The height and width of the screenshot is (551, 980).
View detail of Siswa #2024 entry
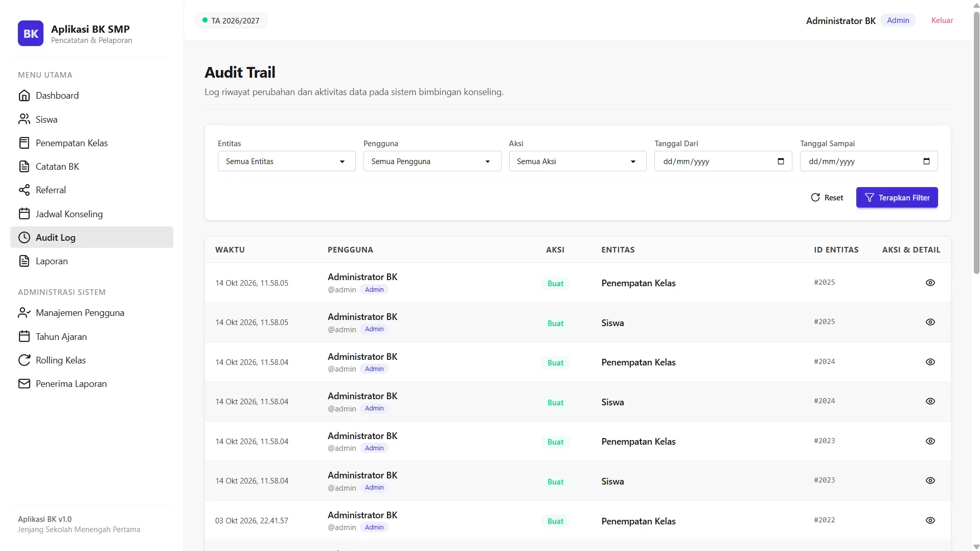pyautogui.click(x=930, y=401)
